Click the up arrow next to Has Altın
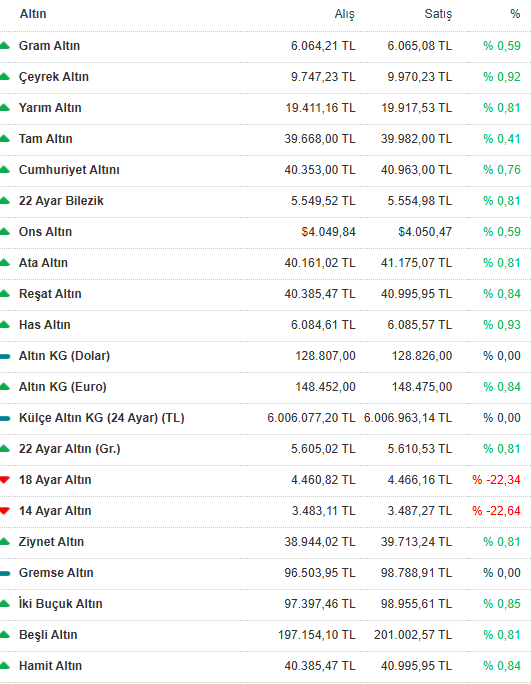The width and height of the screenshot is (531, 684). click(4, 324)
